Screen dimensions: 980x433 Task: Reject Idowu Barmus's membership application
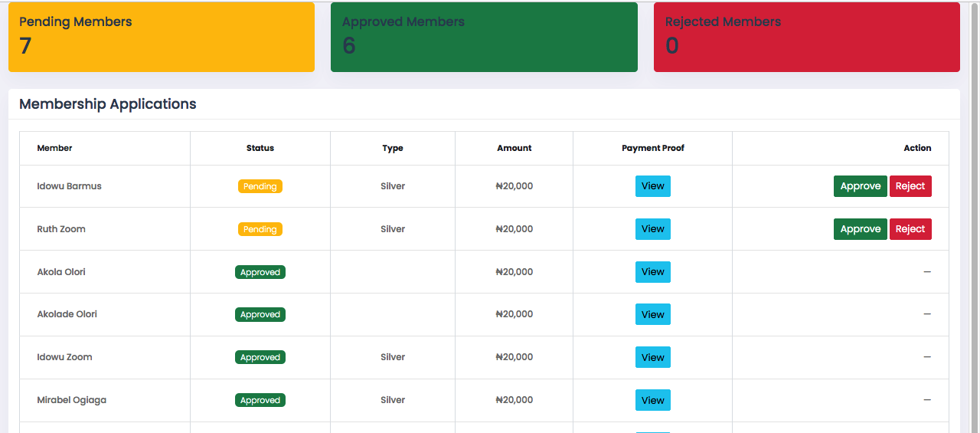pos(910,186)
